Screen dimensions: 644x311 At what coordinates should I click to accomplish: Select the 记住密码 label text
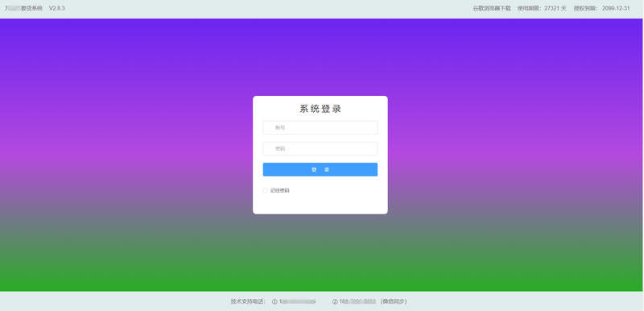(279, 191)
